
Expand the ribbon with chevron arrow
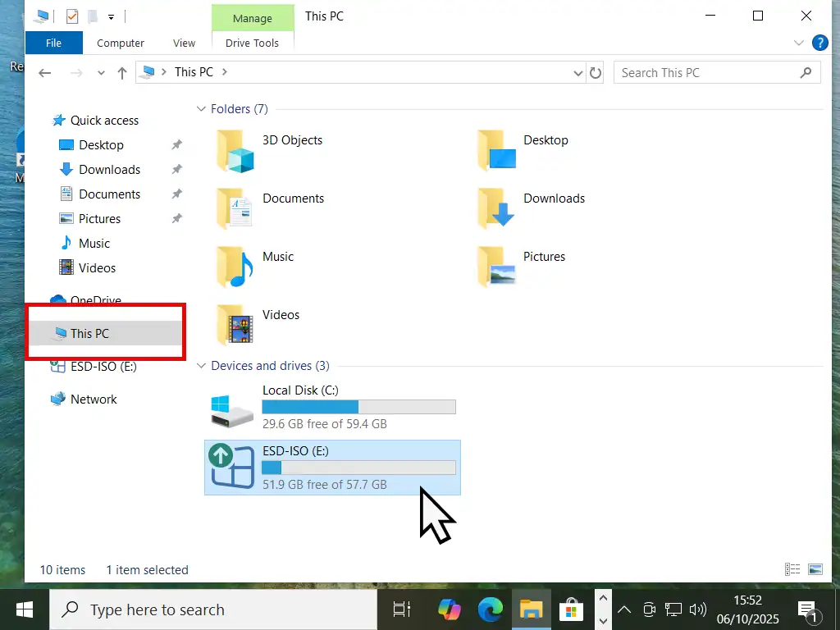pyautogui.click(x=799, y=43)
